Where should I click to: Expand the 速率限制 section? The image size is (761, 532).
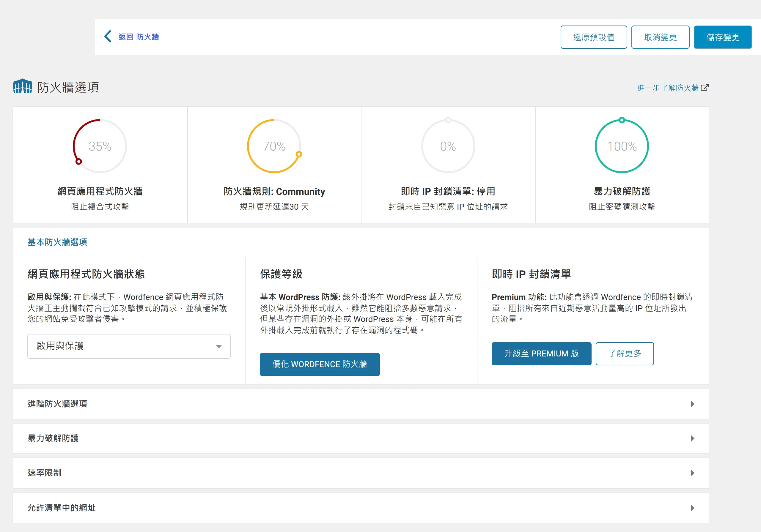tap(361, 473)
